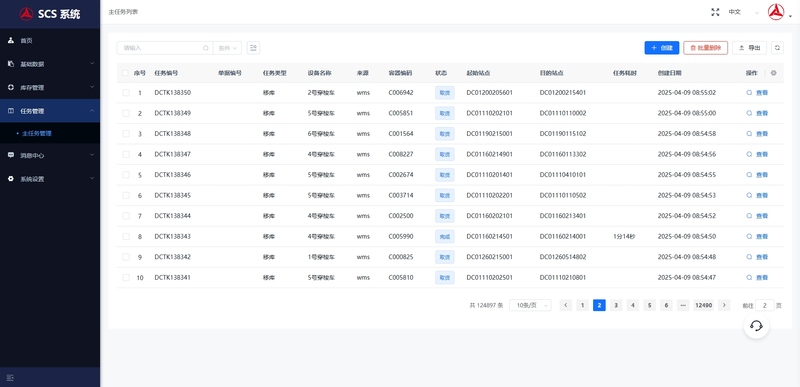Select all rows with the header checkbox
The image size is (800, 387).
[126, 73]
